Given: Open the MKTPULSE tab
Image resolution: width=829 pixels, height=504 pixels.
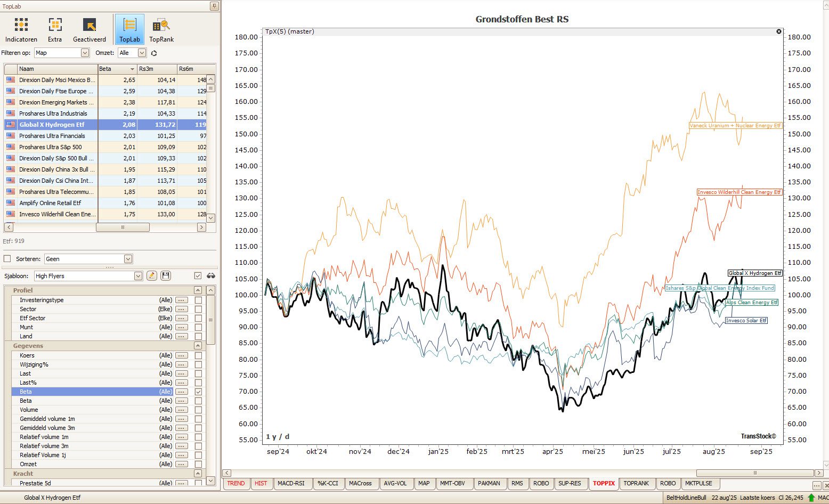Looking at the screenshot, I should pyautogui.click(x=700, y=483).
